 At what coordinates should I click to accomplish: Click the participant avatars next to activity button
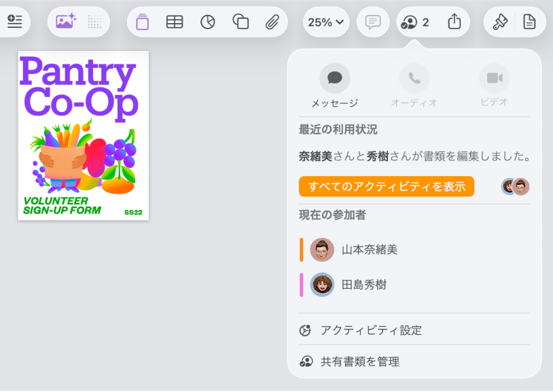pyautogui.click(x=514, y=186)
